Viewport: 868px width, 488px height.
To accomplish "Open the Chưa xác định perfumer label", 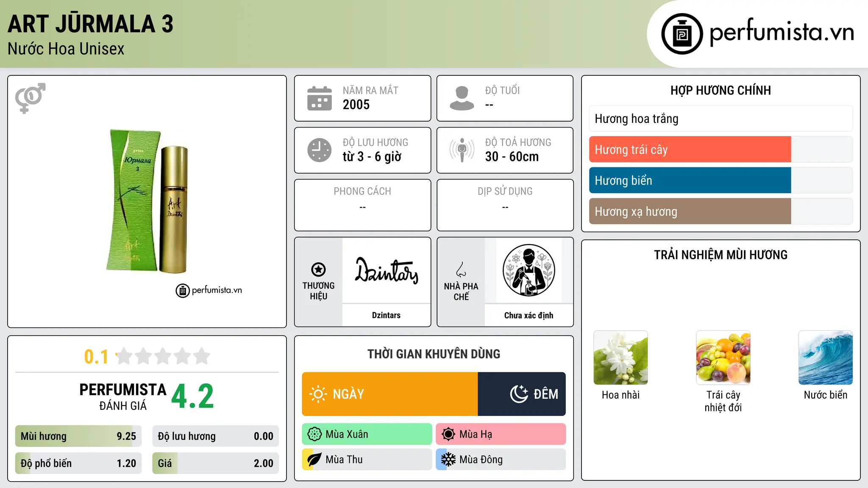I will 529,315.
